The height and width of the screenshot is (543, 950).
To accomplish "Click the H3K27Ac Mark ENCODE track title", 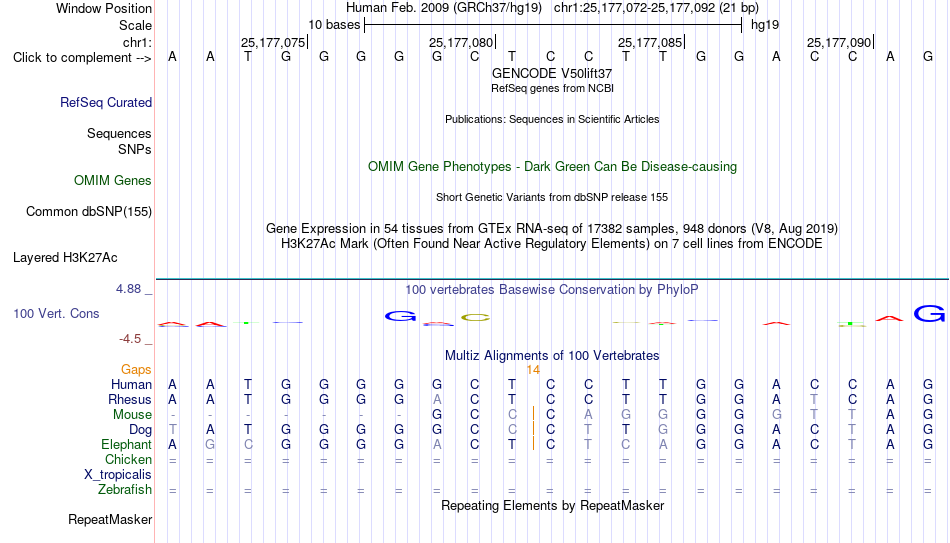I will 552,244.
